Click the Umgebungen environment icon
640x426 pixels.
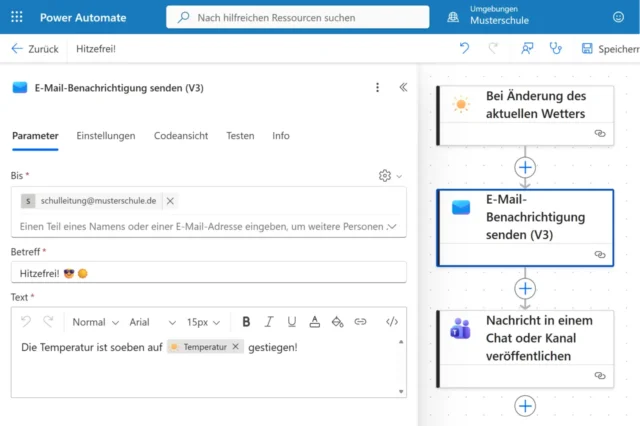453,17
